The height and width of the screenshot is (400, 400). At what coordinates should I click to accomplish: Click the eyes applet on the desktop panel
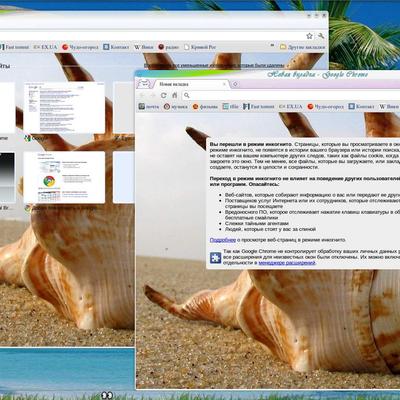pyautogui.click(x=107, y=395)
